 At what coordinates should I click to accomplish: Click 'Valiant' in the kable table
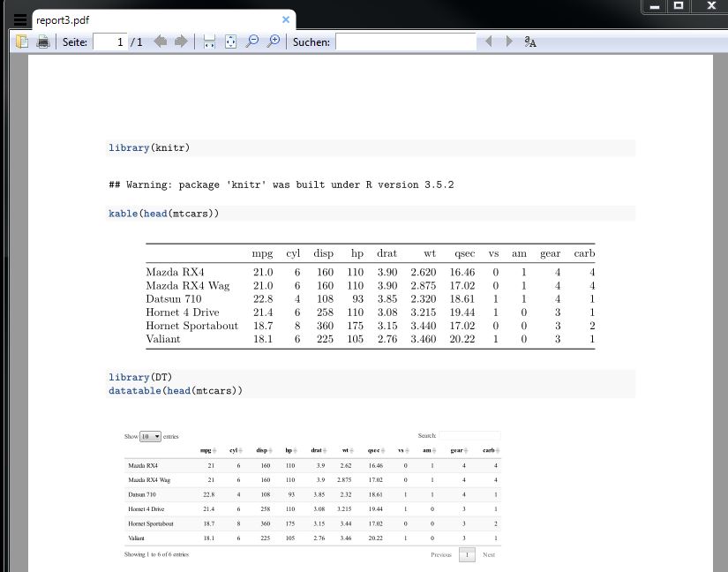tap(163, 339)
